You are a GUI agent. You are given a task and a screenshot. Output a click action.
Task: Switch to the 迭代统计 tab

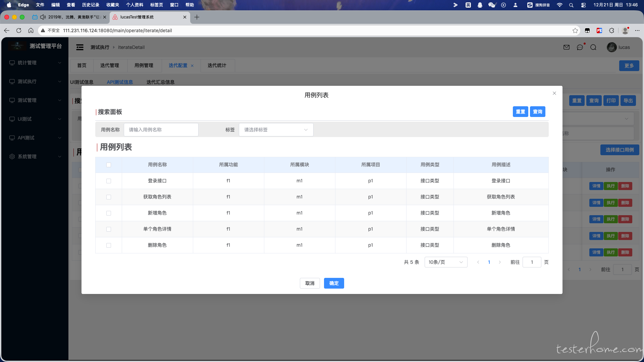point(217,65)
